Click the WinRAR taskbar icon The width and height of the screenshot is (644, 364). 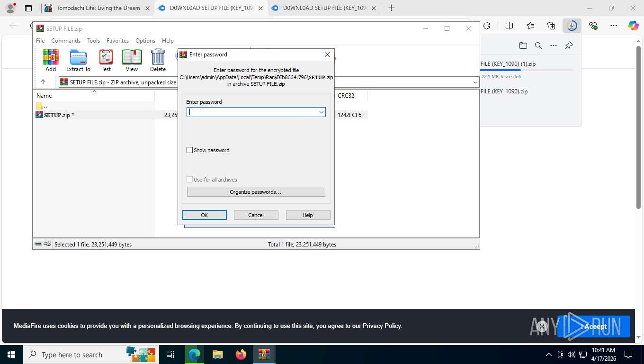tap(264, 355)
